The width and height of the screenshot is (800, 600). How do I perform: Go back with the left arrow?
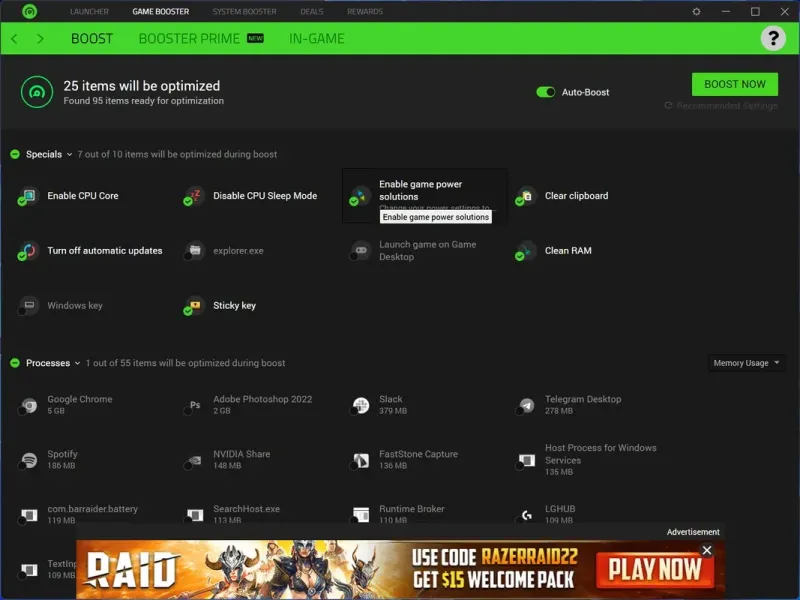14,38
